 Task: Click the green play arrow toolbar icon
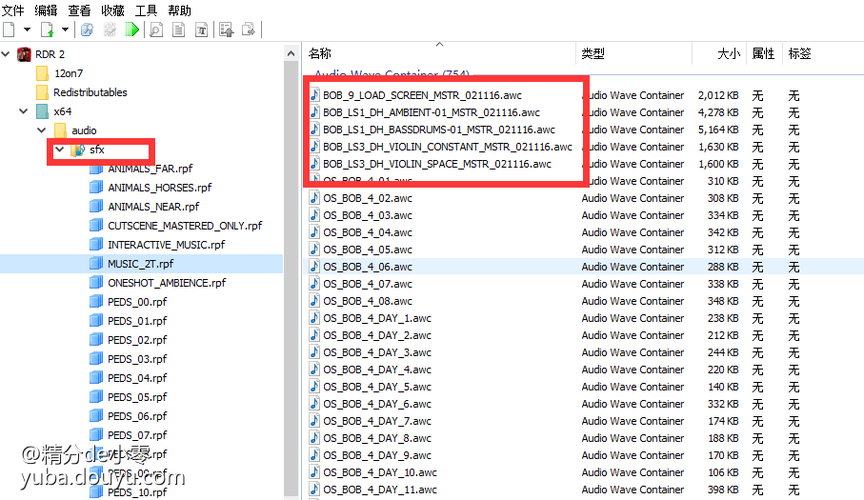point(132,29)
